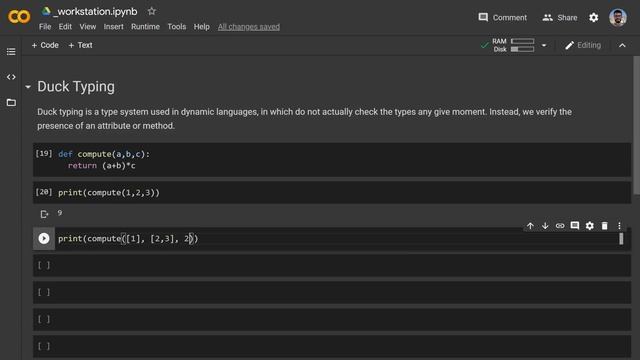Open the File menu
Screen dimensions: 640x360
[45, 27]
